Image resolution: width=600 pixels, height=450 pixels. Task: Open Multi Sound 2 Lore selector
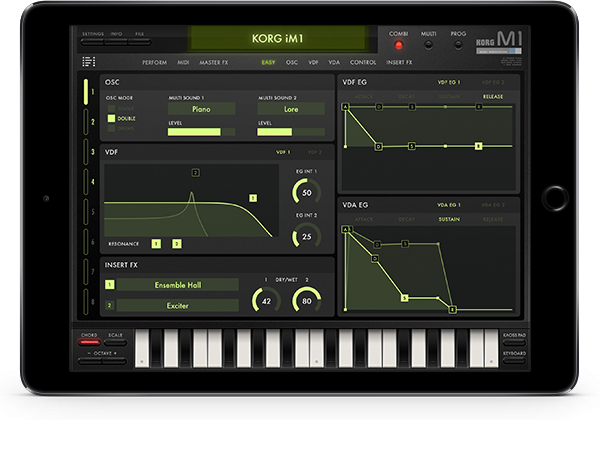click(x=291, y=109)
